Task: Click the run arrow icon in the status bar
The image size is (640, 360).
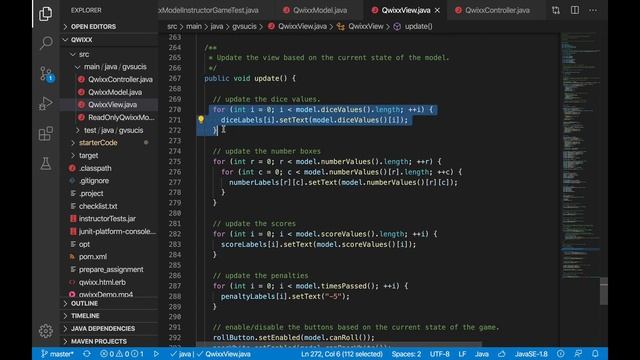Action: click(x=156, y=354)
